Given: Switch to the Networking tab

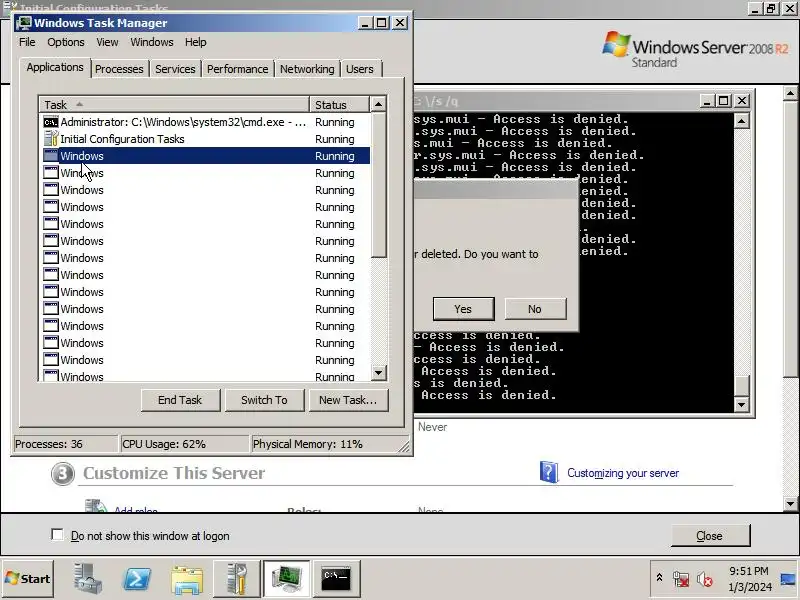Looking at the screenshot, I should tap(307, 69).
